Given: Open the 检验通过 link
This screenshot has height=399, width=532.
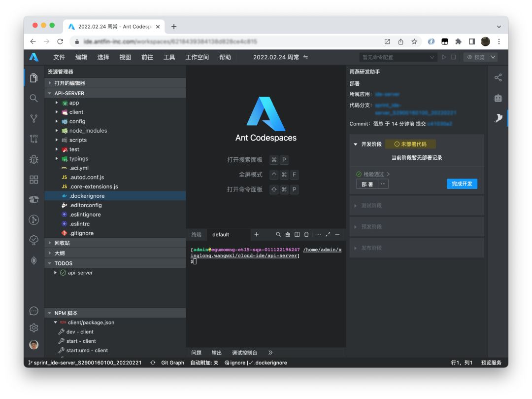Looking at the screenshot, I should coord(373,174).
